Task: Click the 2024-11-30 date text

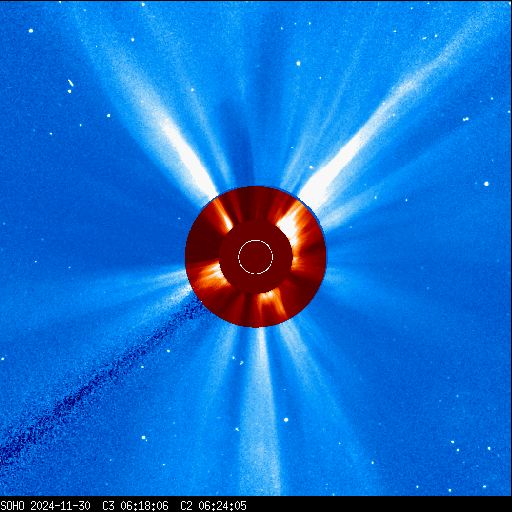Action: pos(60,506)
